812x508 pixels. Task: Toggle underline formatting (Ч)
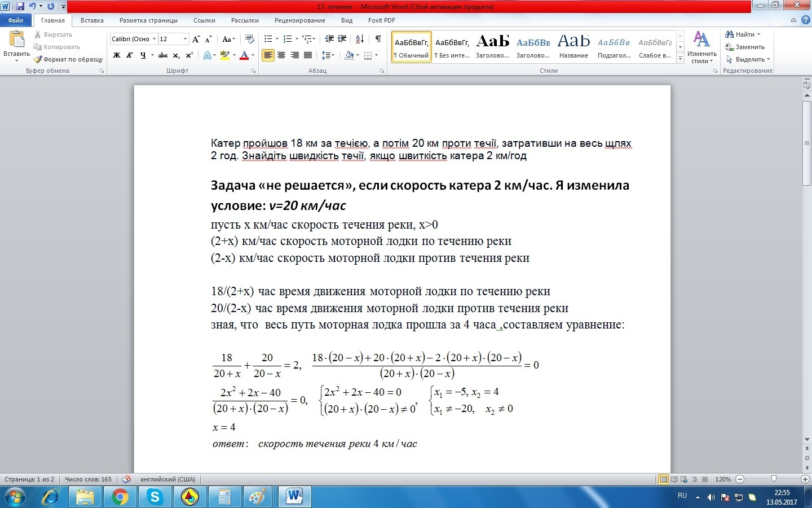tap(143, 55)
